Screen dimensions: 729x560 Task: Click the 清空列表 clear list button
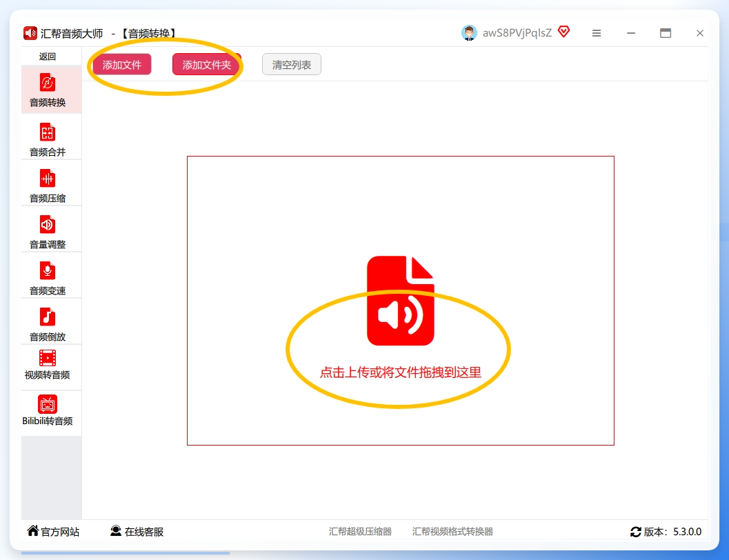pyautogui.click(x=292, y=65)
